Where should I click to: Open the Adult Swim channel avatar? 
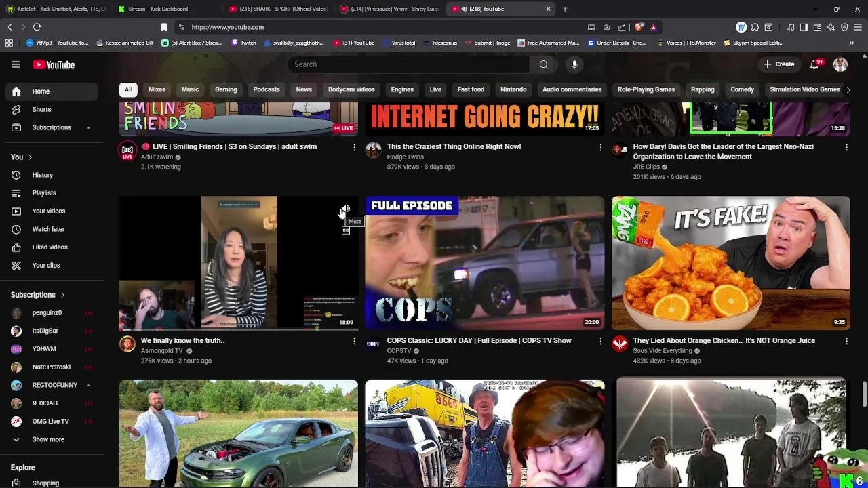point(127,151)
